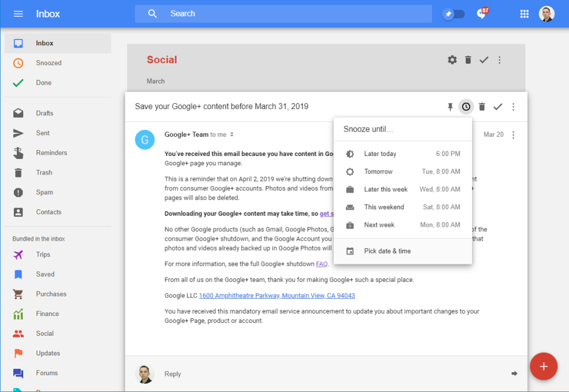Click the search magnifier icon
569x392 pixels.
point(152,13)
